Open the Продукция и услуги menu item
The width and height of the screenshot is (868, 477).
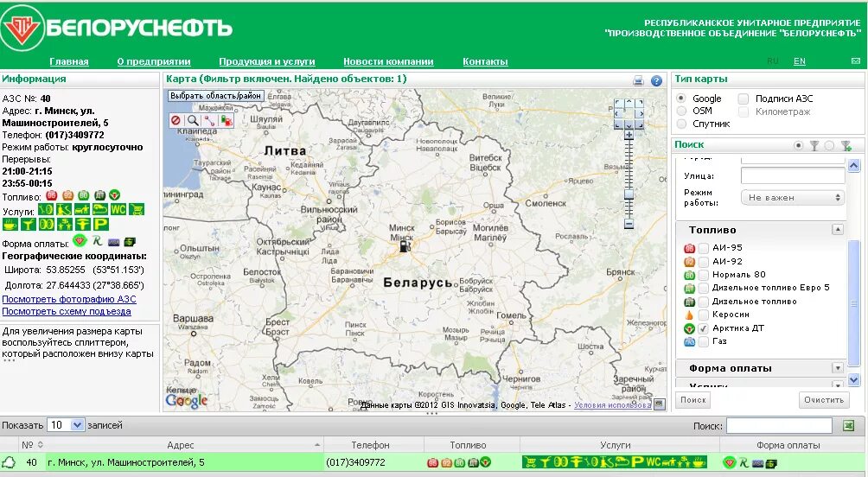tap(267, 61)
